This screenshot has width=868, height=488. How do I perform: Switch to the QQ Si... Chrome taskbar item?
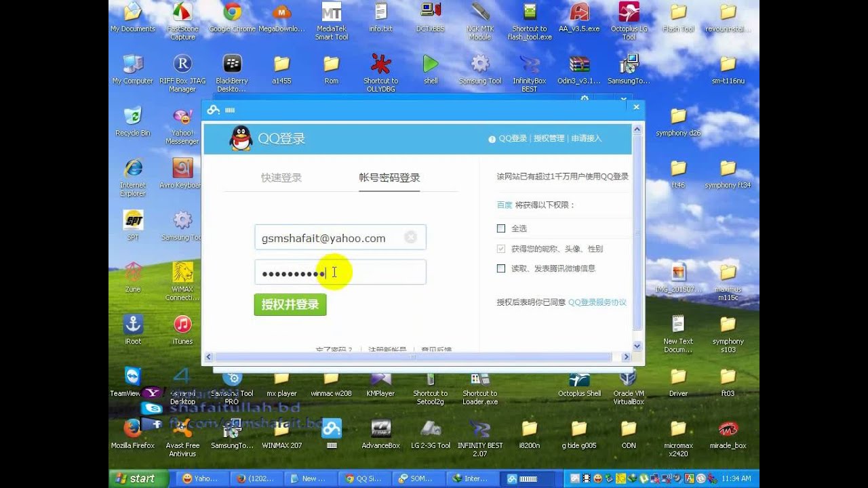pos(365,479)
